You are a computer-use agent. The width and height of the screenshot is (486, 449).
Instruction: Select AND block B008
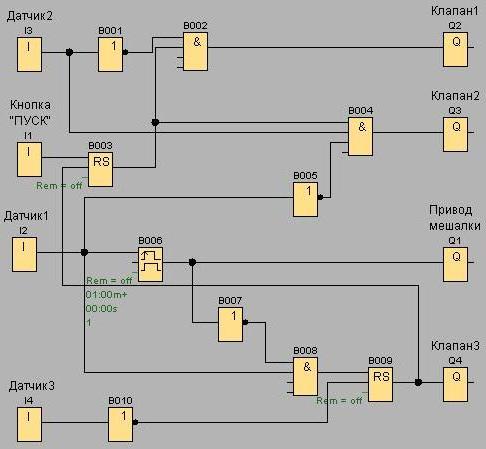pos(305,376)
